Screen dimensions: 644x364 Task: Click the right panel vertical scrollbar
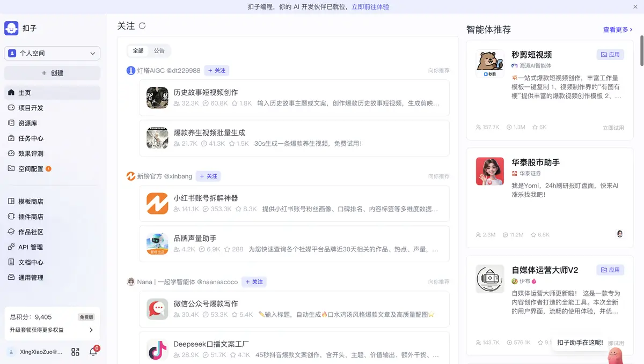(x=641, y=51)
